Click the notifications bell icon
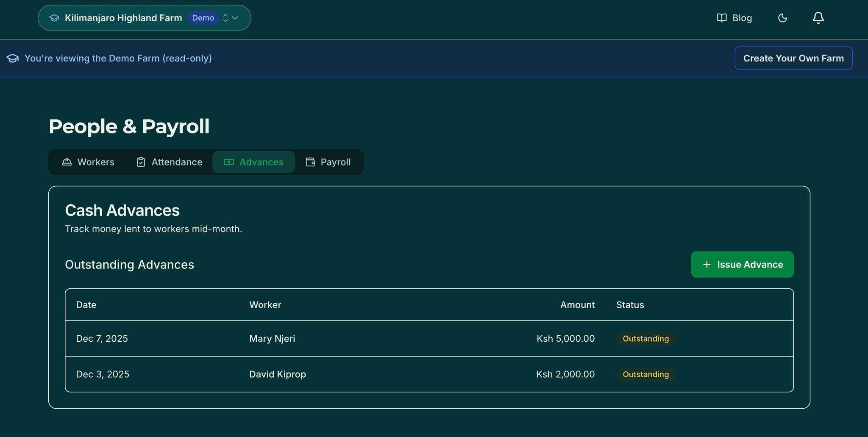The width and height of the screenshot is (868, 437). pyautogui.click(x=818, y=18)
